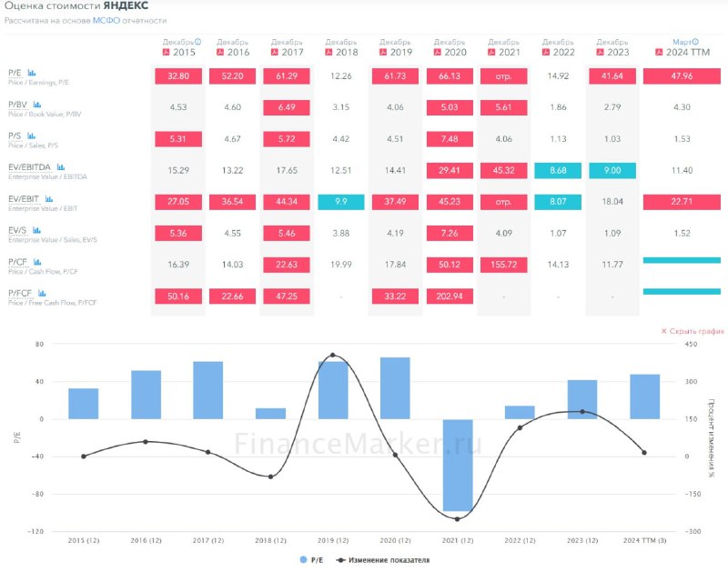This screenshot has width=728, height=572.
Task: Click the EV/EBITDA metric label
Action: pyautogui.click(x=30, y=167)
